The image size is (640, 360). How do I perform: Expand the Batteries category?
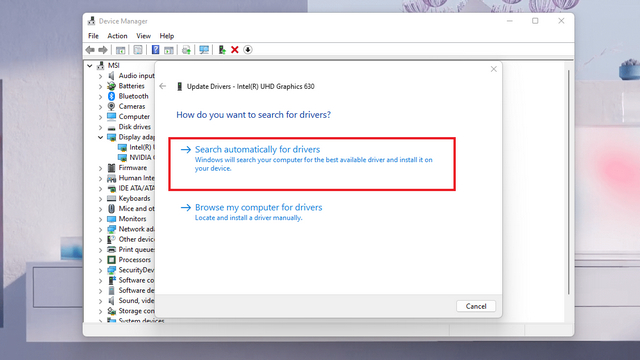[100, 86]
